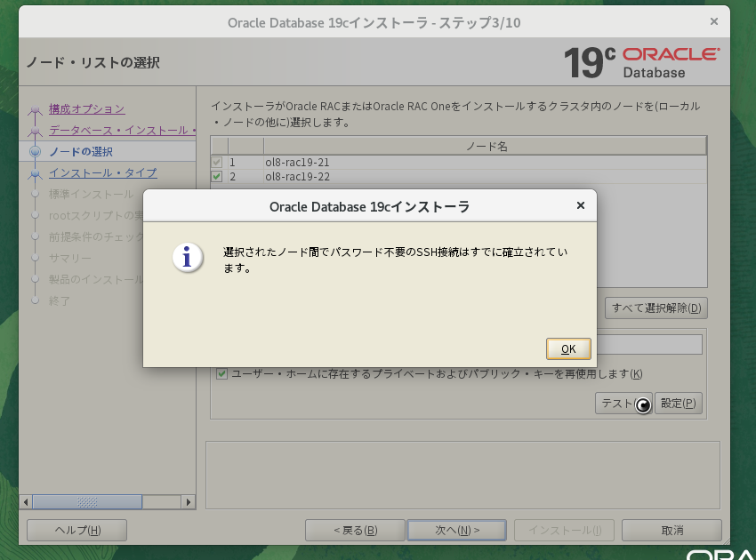Select node row ol8-rac19-22 name
The height and width of the screenshot is (560, 756).
[x=297, y=176]
